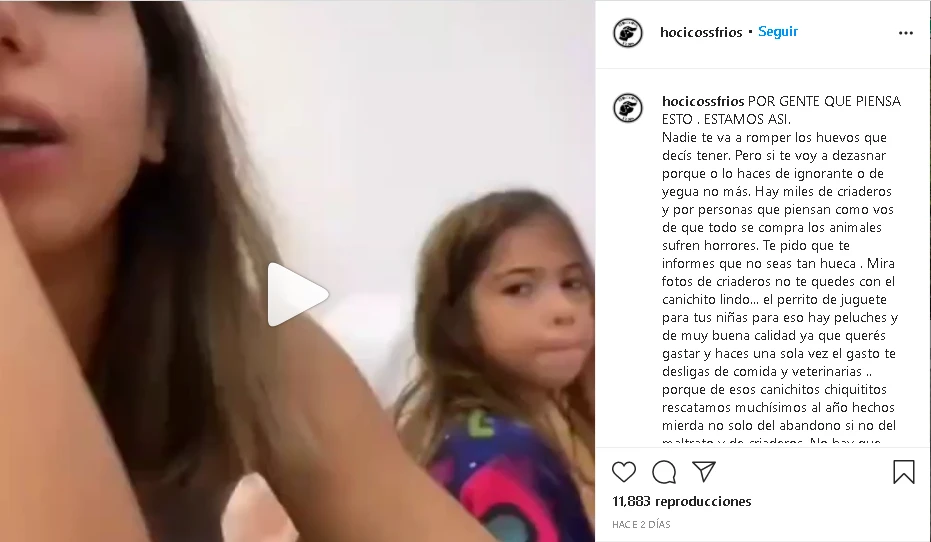This screenshot has width=931, height=542.
Task: Open comments via the speech bubble icon
Action: [664, 472]
